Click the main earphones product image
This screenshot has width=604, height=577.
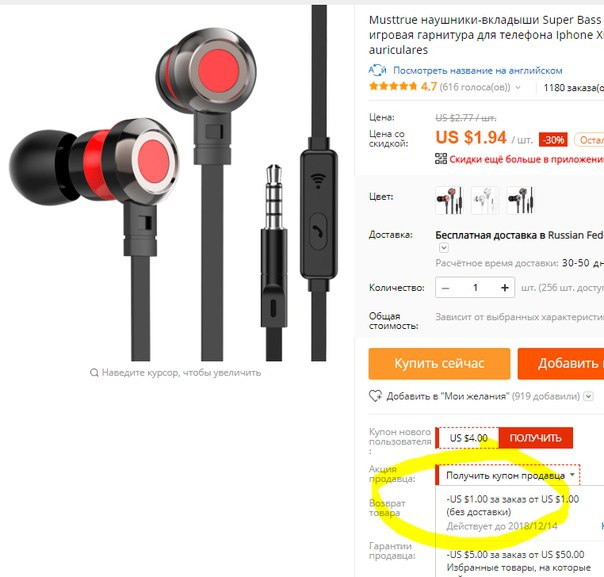[173, 183]
